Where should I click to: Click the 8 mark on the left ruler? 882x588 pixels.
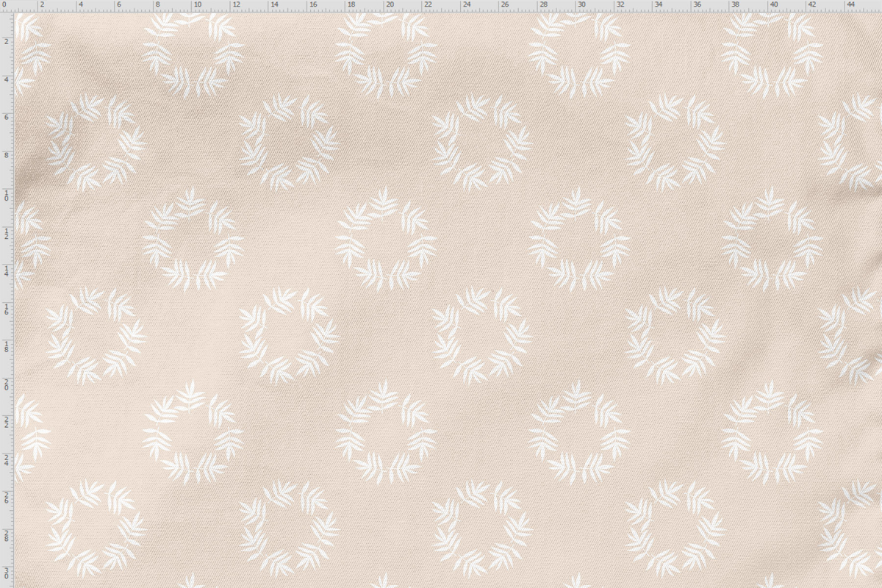coord(5,155)
